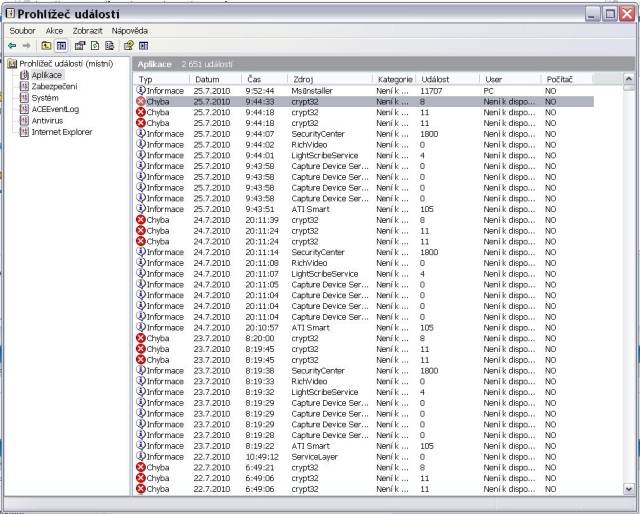640x514 pixels.
Task: Click the log icon next to Antivirus
Action: pyautogui.click(x=24, y=120)
